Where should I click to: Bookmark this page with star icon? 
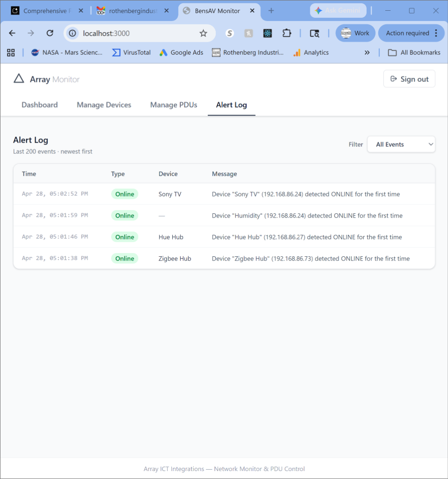point(203,33)
